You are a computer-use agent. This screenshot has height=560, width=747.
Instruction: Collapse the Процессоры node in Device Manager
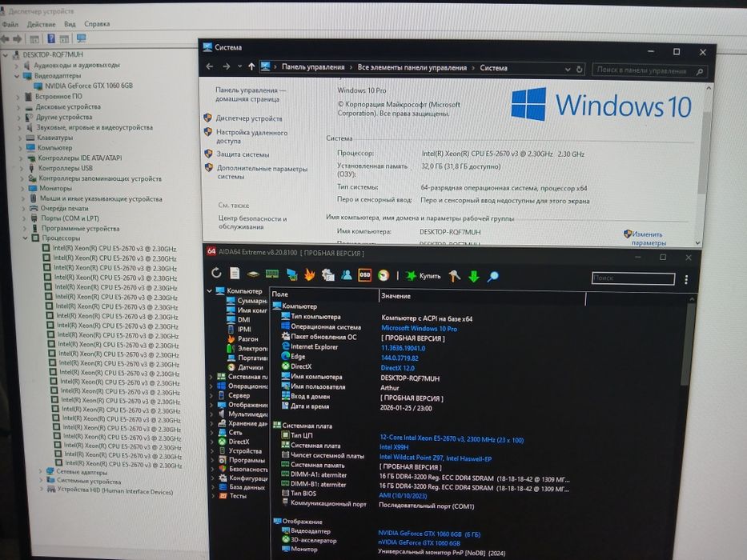click(x=26, y=238)
